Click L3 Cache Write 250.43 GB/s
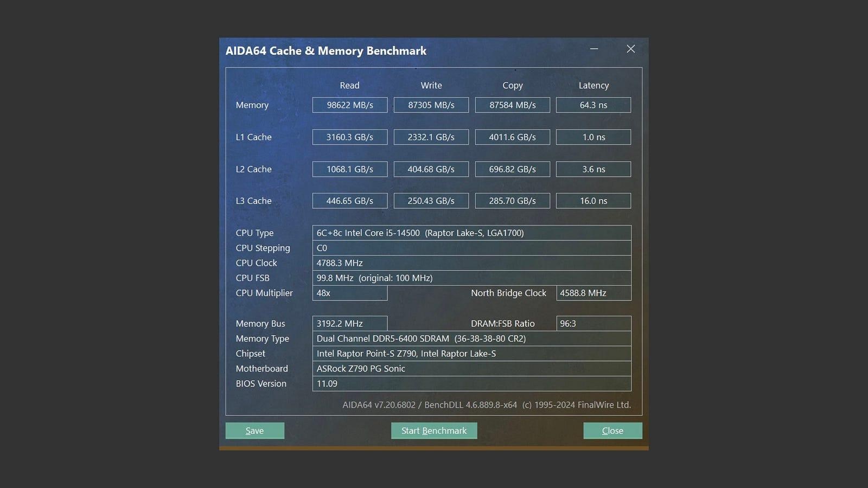The image size is (868, 488). pyautogui.click(x=431, y=201)
